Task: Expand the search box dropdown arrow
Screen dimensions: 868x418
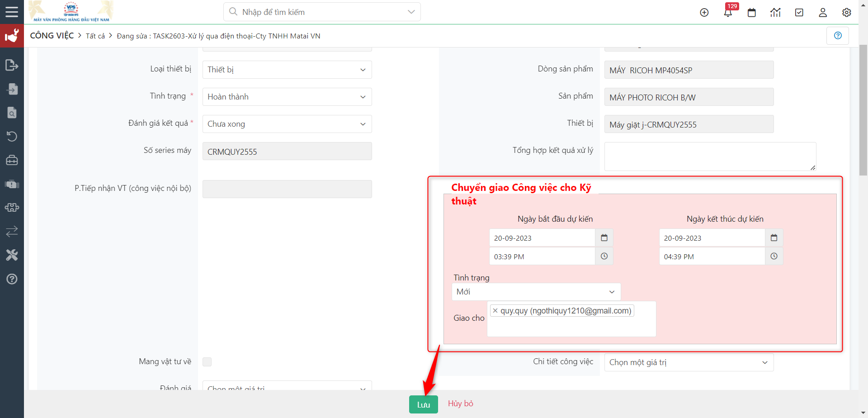Action: [x=411, y=12]
